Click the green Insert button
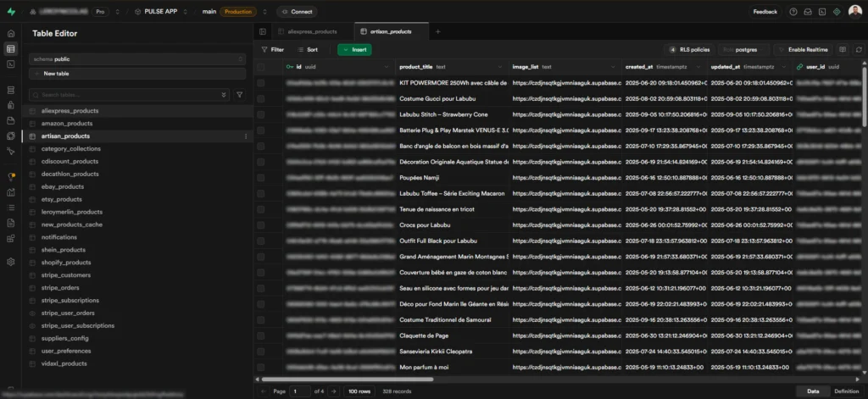The width and height of the screenshot is (868, 399). click(354, 50)
